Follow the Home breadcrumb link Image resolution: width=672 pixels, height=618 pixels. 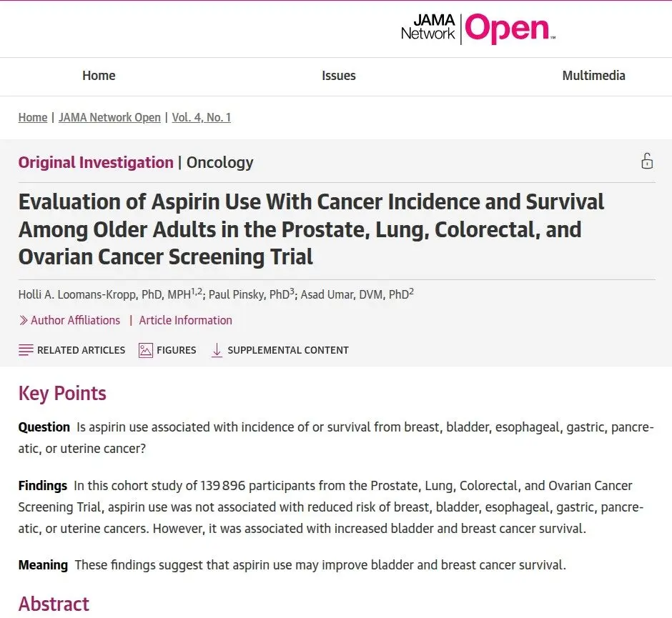(33, 117)
